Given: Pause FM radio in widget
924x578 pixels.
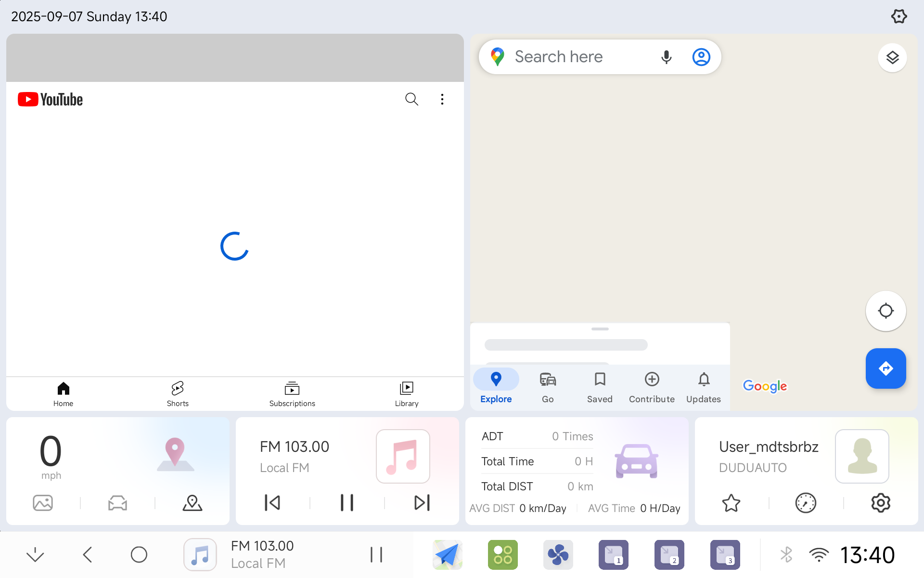Looking at the screenshot, I should [x=347, y=503].
